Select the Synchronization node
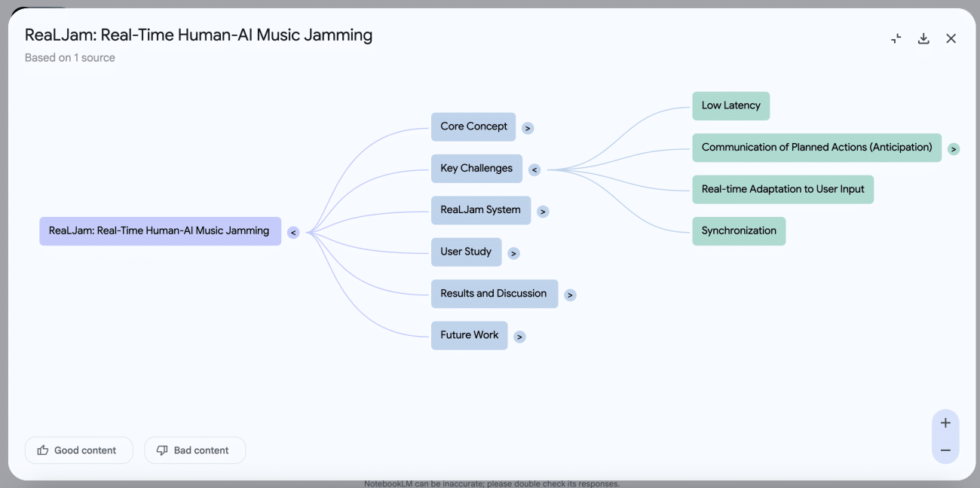 coord(739,231)
